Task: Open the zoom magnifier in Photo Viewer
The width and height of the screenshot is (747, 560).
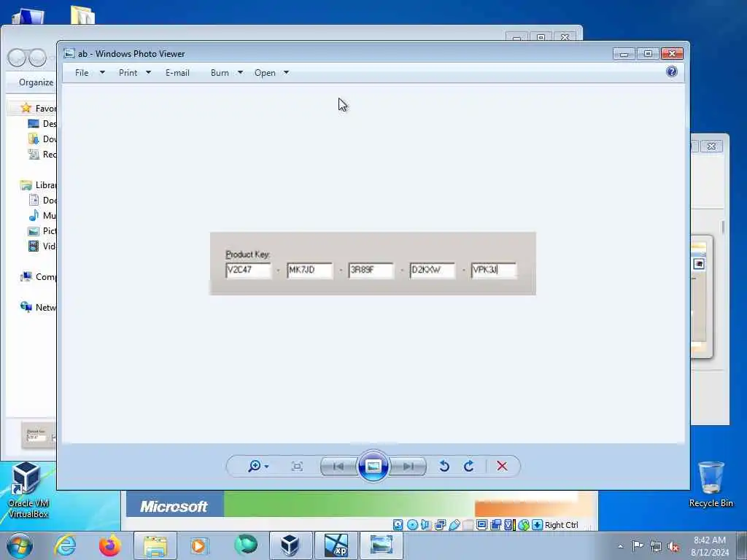Action: pyautogui.click(x=255, y=466)
